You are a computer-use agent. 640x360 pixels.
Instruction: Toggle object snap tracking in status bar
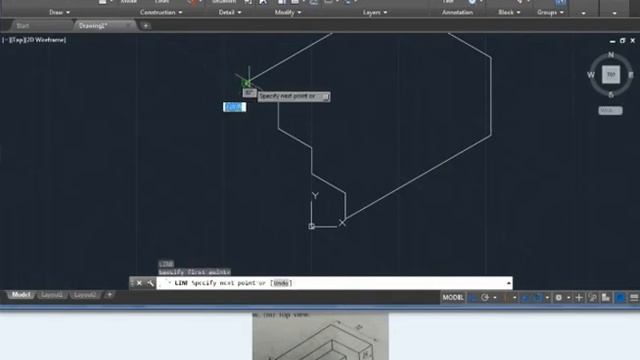pyautogui.click(x=524, y=298)
